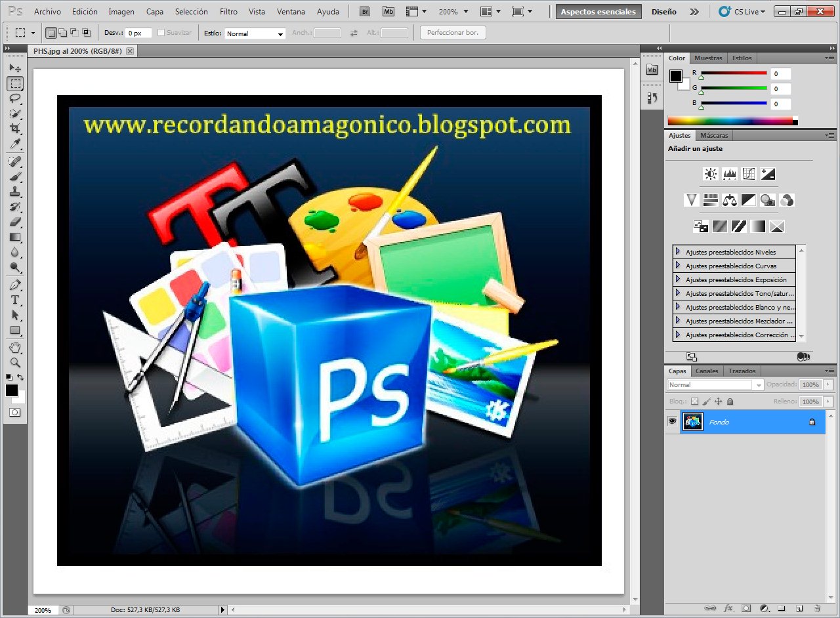Click the Desv. feather input field

pos(138,32)
